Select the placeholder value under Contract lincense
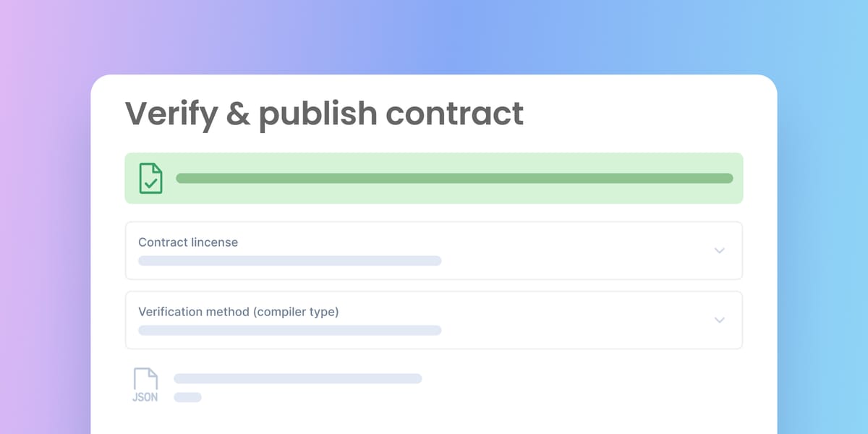Screen dimensions: 868x434 point(290,260)
